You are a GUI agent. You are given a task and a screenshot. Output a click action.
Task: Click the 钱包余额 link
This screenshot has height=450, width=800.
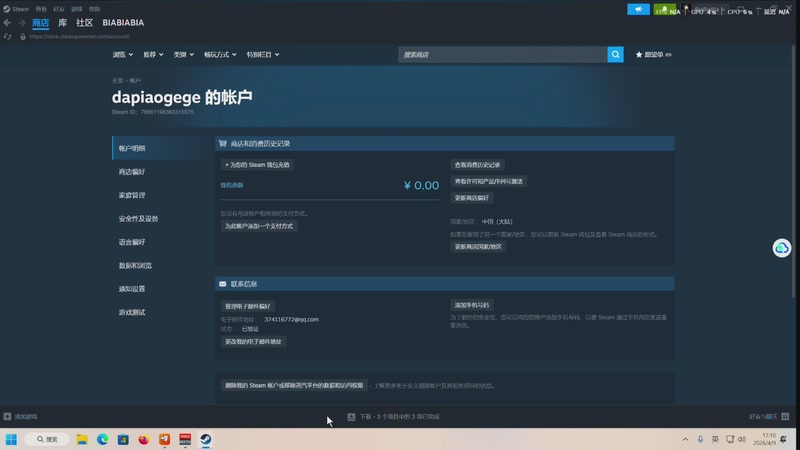pyautogui.click(x=232, y=185)
